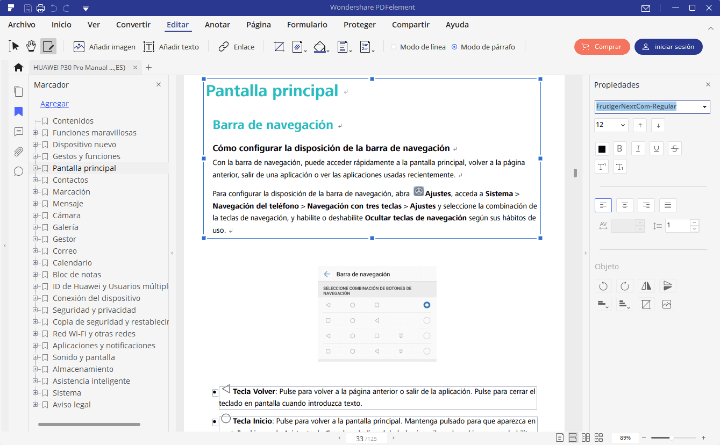This screenshot has height=445, width=720.
Task: Click the Comprar button
Action: [x=602, y=47]
